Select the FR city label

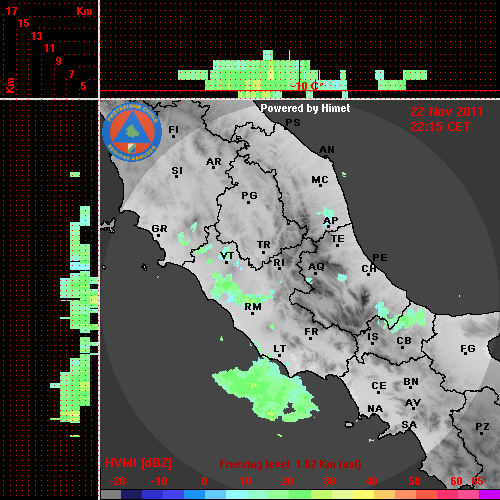click(311, 332)
